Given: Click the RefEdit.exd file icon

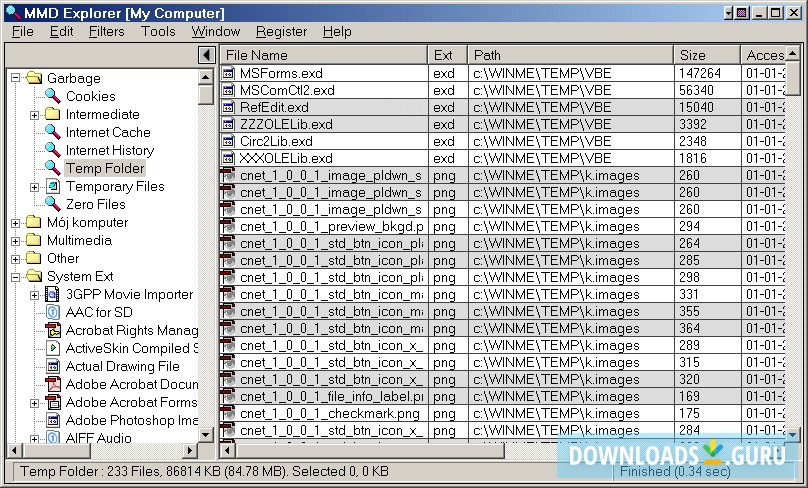Looking at the screenshot, I should point(228,107).
